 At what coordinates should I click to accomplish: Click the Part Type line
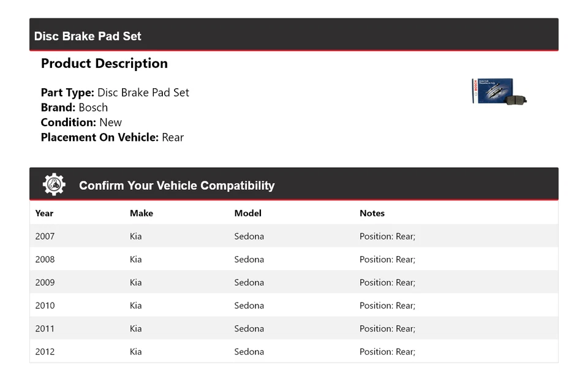pyautogui.click(x=115, y=92)
